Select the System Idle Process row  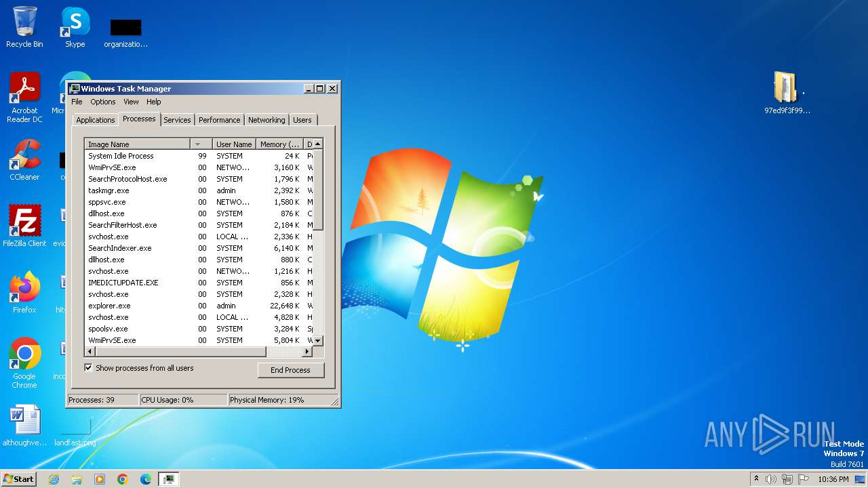click(x=199, y=156)
